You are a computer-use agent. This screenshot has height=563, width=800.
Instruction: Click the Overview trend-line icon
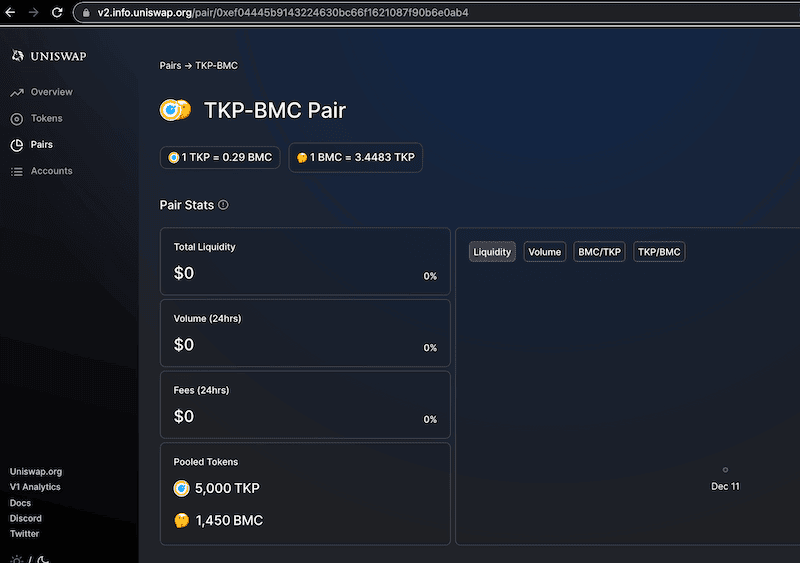coord(17,92)
